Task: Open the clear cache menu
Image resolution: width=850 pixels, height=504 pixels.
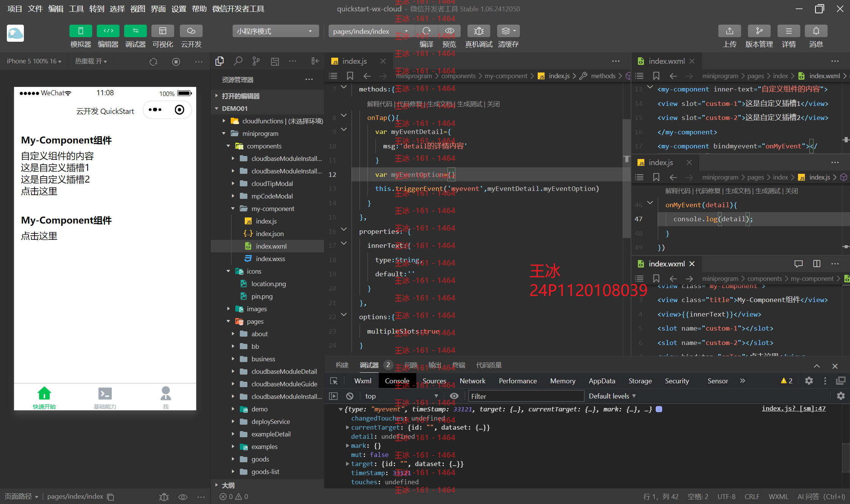Action: pyautogui.click(x=508, y=31)
